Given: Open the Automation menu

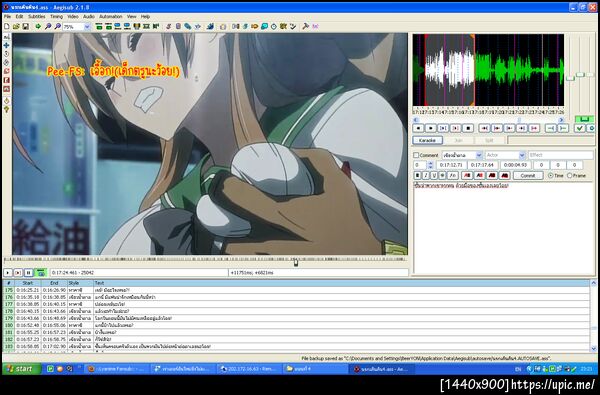Looking at the screenshot, I should coord(111,16).
